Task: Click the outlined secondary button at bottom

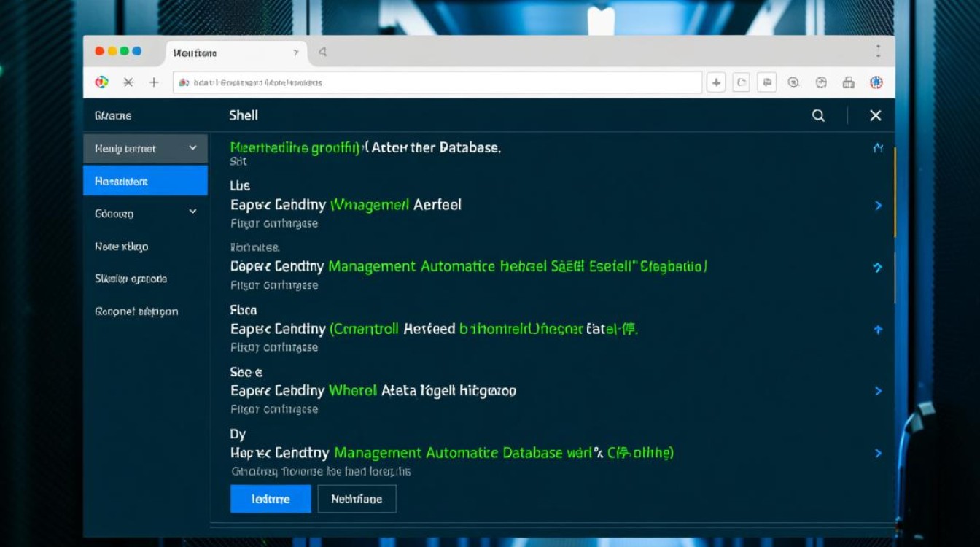Action: tap(357, 499)
